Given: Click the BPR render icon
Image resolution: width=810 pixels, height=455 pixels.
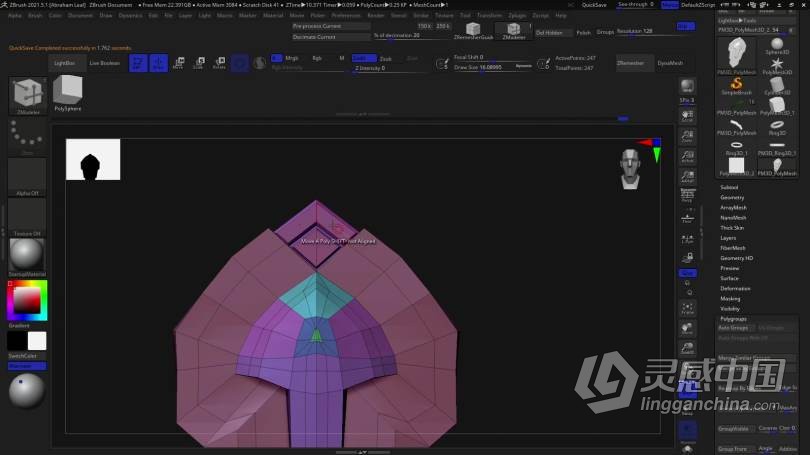Looking at the screenshot, I should pyautogui.click(x=687, y=86).
